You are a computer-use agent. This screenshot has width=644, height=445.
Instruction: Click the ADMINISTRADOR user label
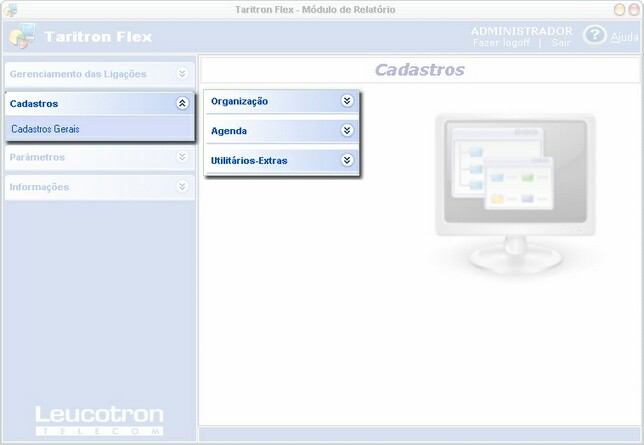[x=522, y=31]
